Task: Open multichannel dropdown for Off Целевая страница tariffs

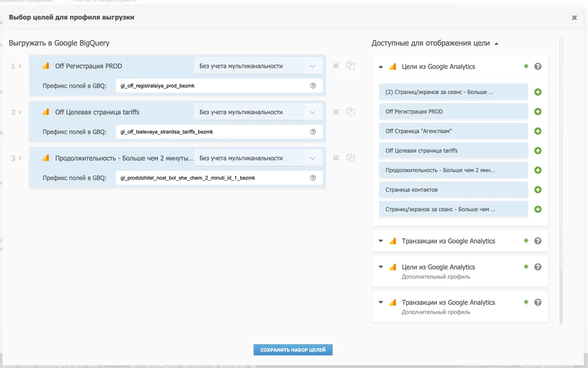Action: click(x=258, y=112)
